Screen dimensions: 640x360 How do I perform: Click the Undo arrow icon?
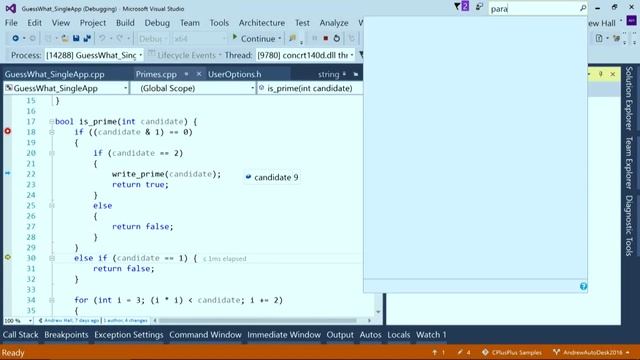102,38
